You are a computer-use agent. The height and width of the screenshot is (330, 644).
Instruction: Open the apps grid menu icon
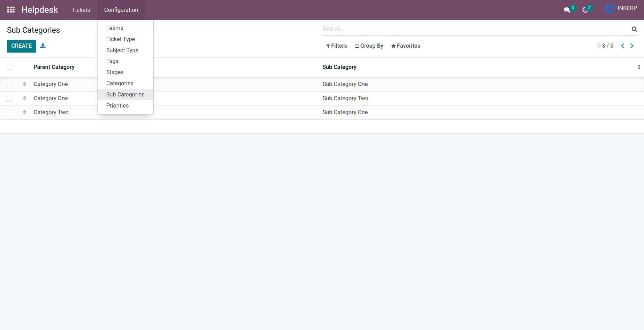point(11,10)
